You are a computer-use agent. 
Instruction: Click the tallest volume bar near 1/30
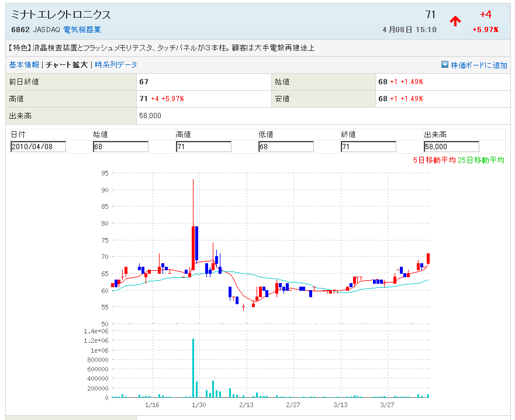click(x=193, y=367)
